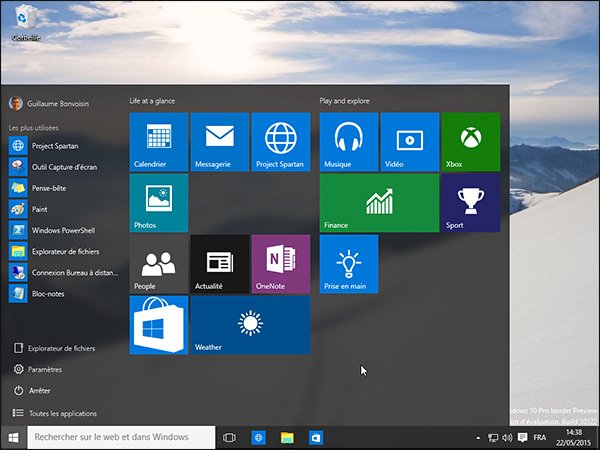Image resolution: width=600 pixels, height=450 pixels.
Task: Click Arrêter power button
Action: tap(32, 391)
